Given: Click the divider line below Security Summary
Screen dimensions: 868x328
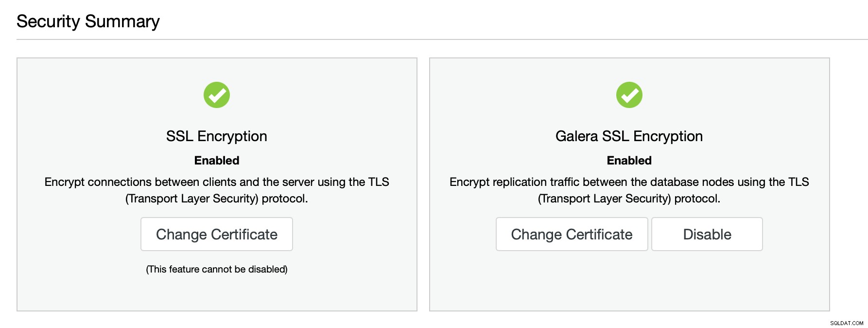Looking at the screenshot, I should click(x=442, y=39).
